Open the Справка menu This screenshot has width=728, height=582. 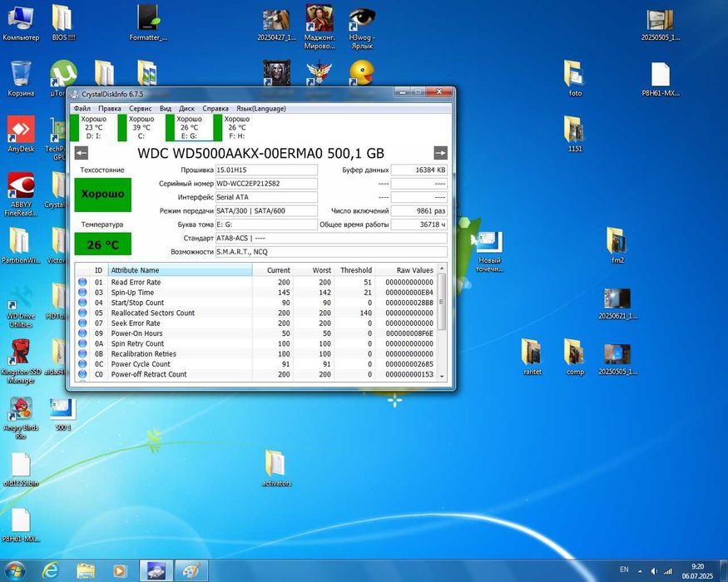click(215, 108)
